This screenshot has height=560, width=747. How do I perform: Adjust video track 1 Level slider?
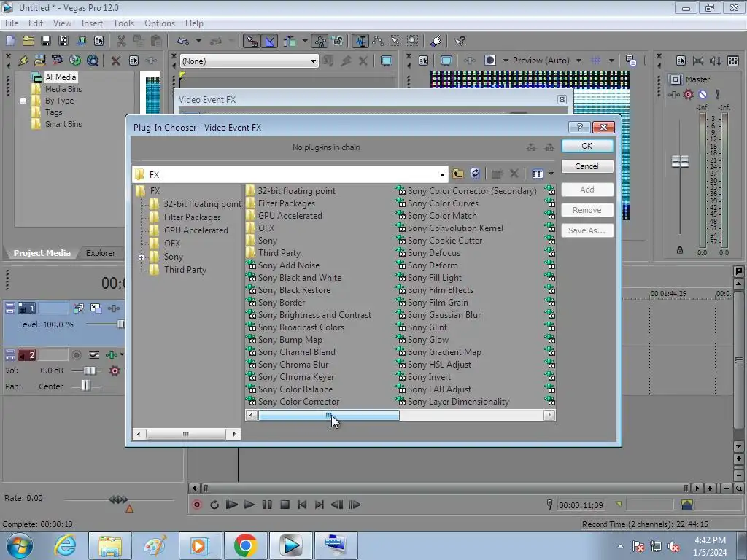[x=120, y=324]
